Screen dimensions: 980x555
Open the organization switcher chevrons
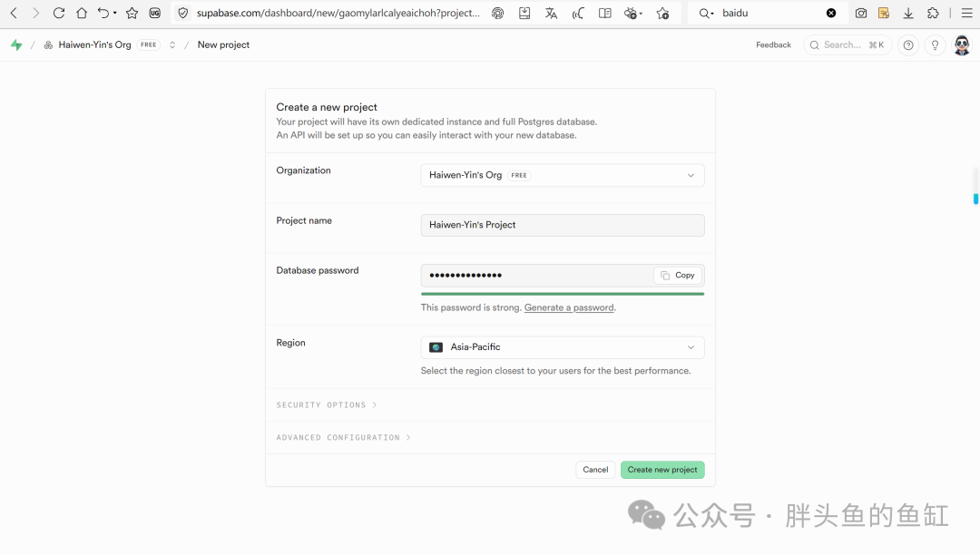[x=172, y=45]
